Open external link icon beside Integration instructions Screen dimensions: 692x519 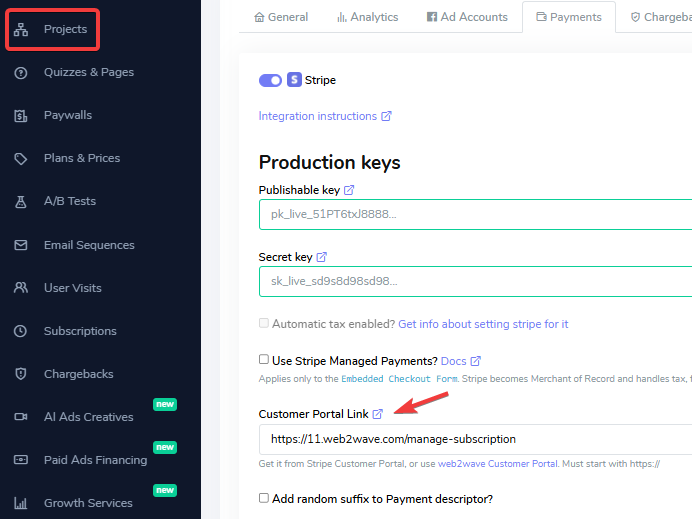click(386, 116)
